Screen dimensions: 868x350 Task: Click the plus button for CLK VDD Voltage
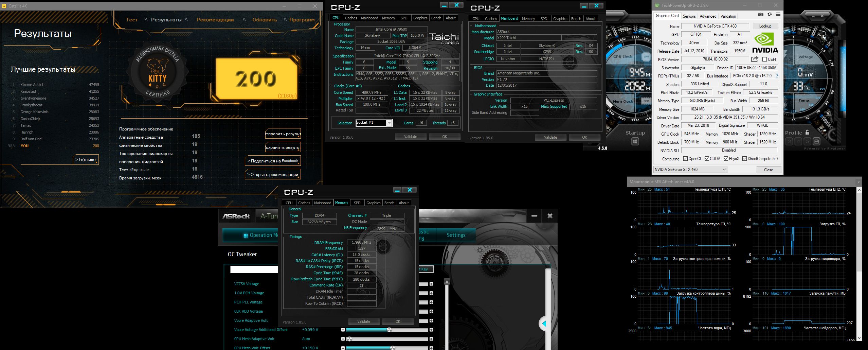pos(431,312)
